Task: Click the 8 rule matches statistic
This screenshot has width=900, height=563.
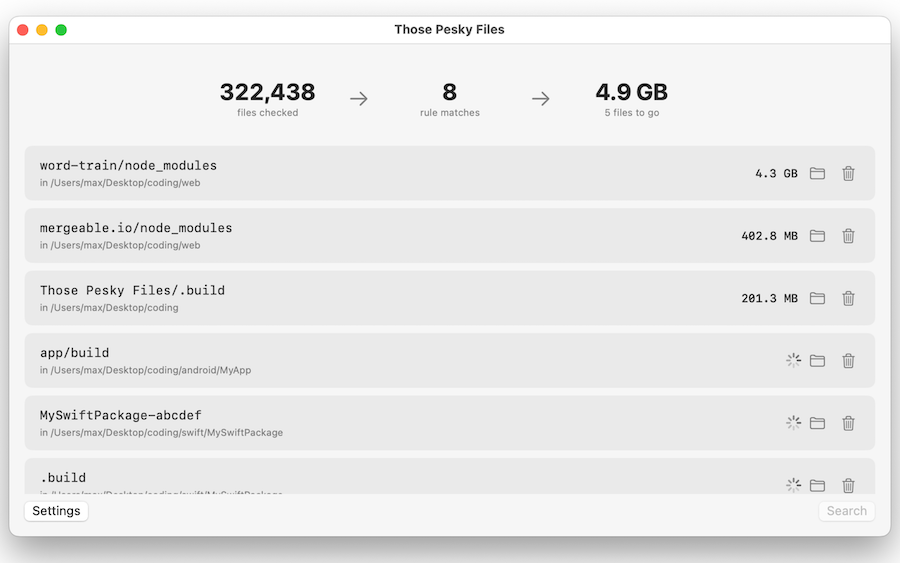Action: [449, 98]
